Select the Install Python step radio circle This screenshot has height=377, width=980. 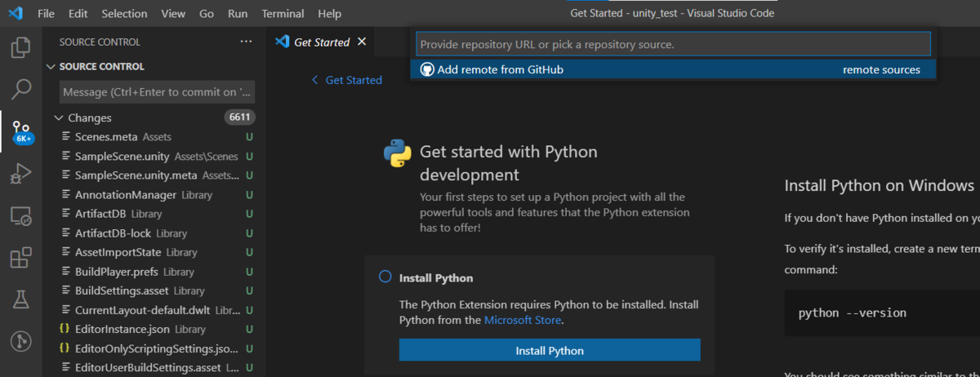[x=385, y=277]
